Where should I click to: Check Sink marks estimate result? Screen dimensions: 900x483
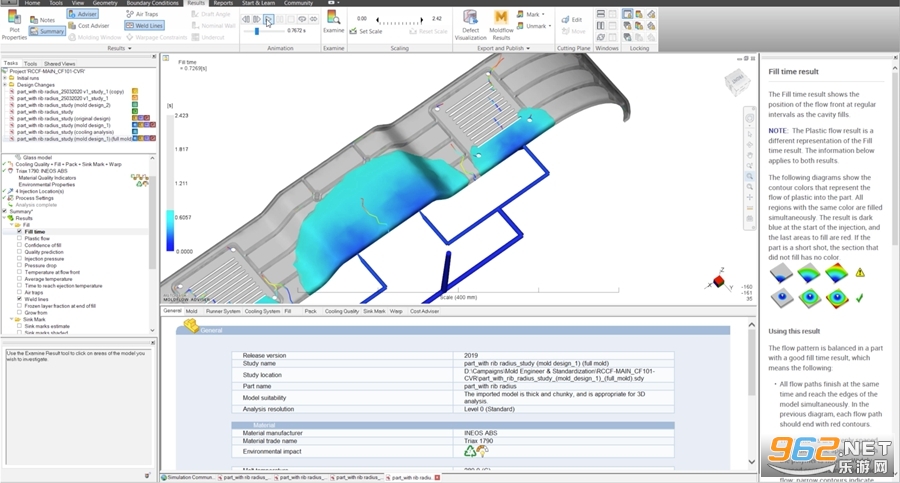pos(20,326)
